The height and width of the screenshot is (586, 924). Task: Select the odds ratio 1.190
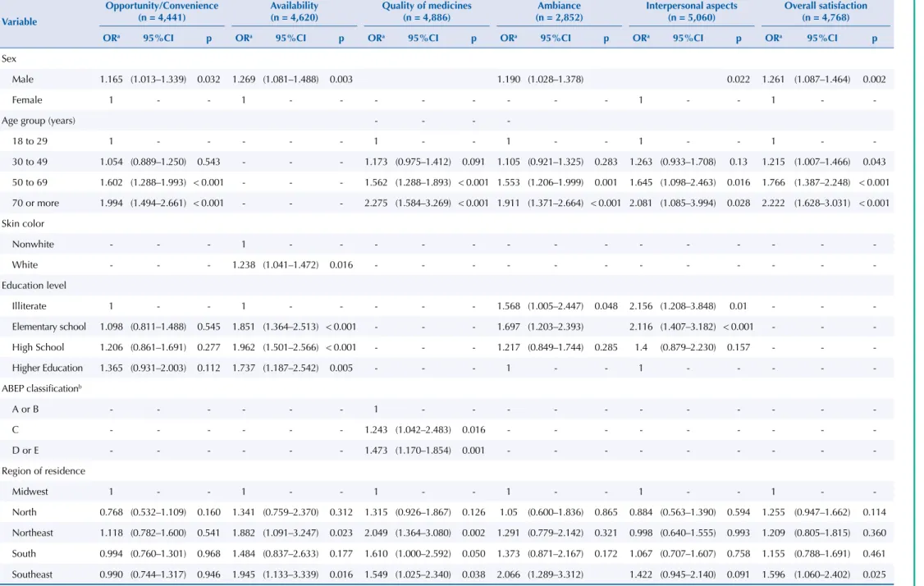click(509, 80)
